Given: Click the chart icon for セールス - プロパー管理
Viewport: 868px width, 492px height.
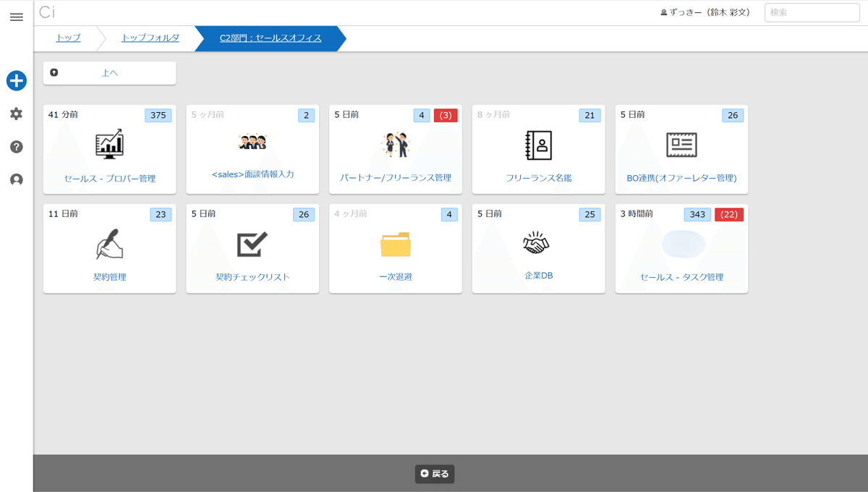Looking at the screenshot, I should (109, 144).
